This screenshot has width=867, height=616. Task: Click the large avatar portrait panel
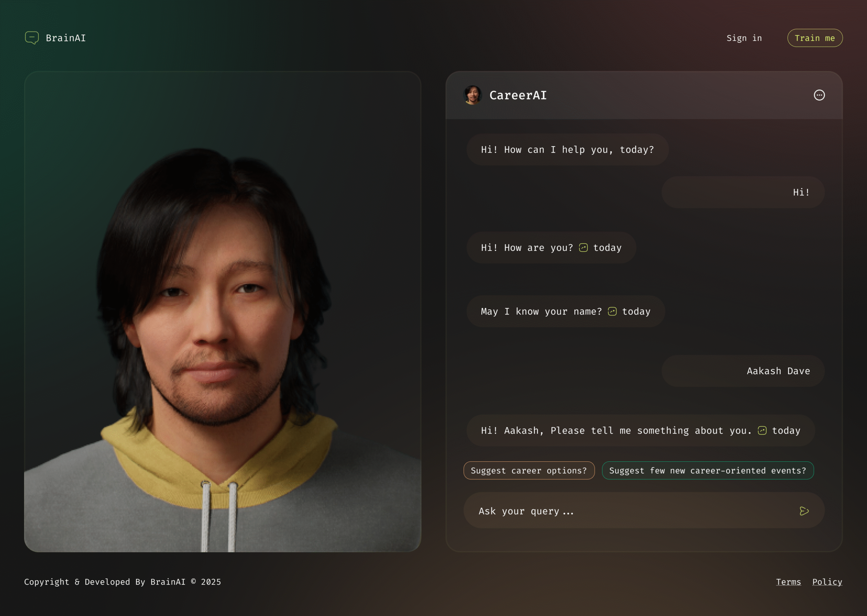point(223,311)
